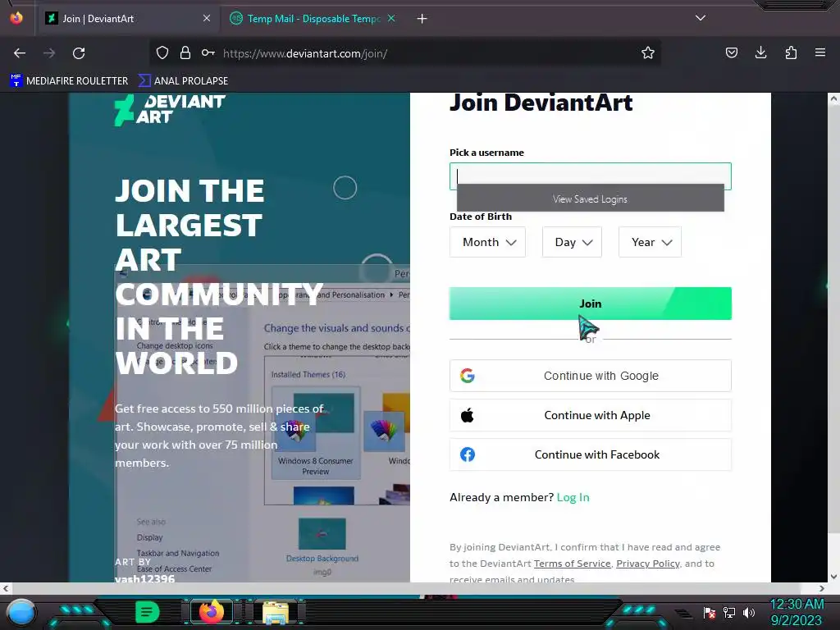Screen dimensions: 840x630
Task: Close the Temp Mail tab
Action: pos(391,18)
